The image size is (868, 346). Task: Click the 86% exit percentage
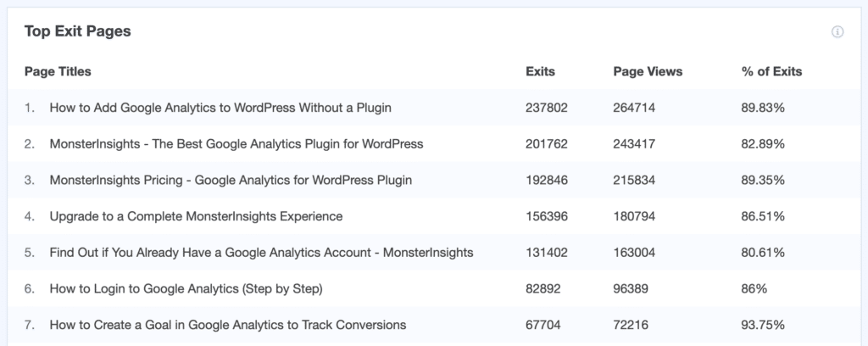(754, 288)
